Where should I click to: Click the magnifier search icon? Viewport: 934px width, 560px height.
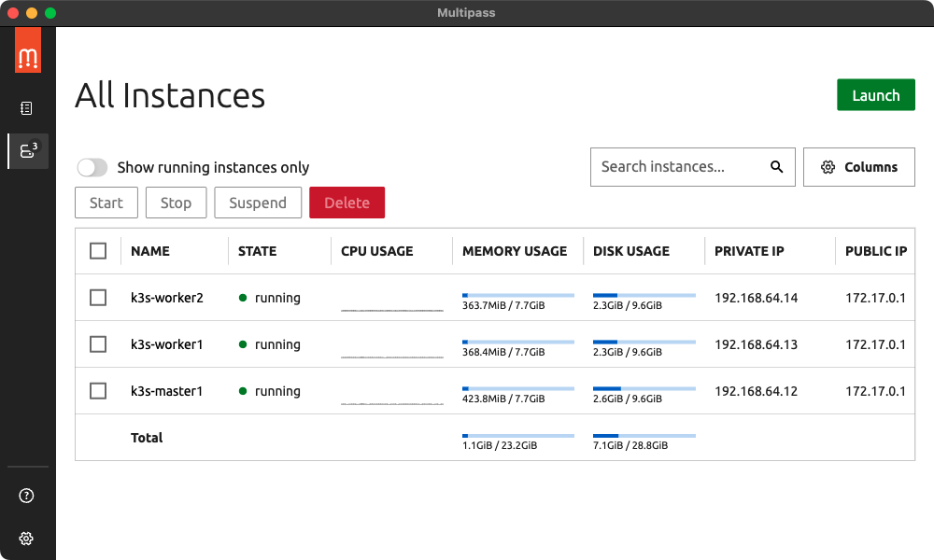(777, 167)
